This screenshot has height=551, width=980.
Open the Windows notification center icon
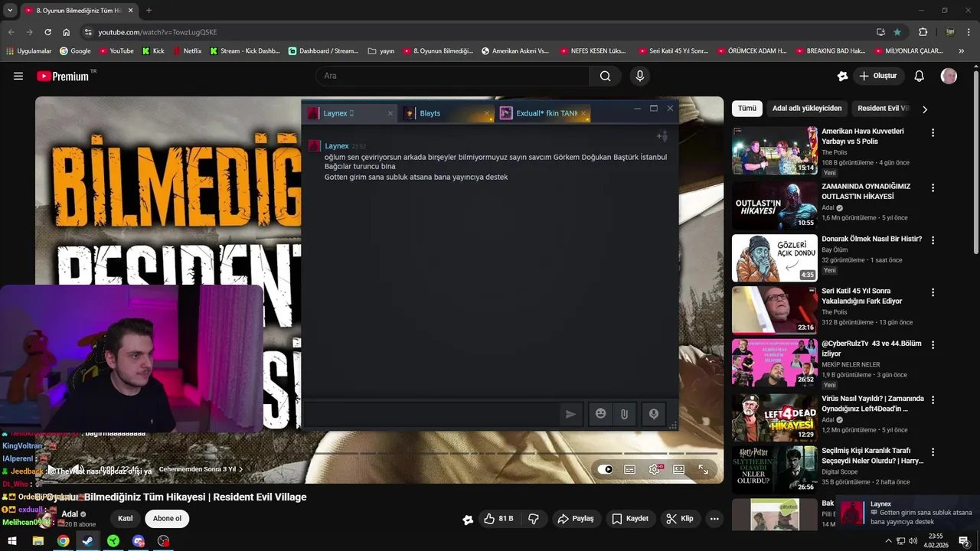click(964, 541)
